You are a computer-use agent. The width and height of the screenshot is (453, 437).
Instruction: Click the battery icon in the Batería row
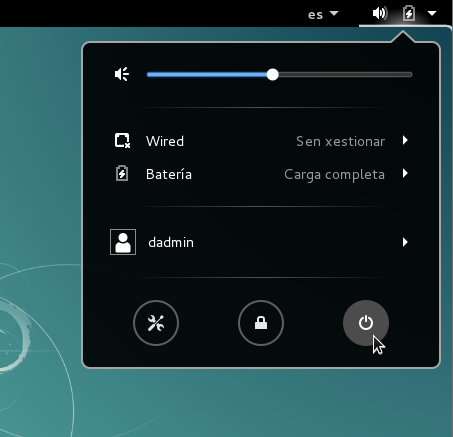point(122,173)
